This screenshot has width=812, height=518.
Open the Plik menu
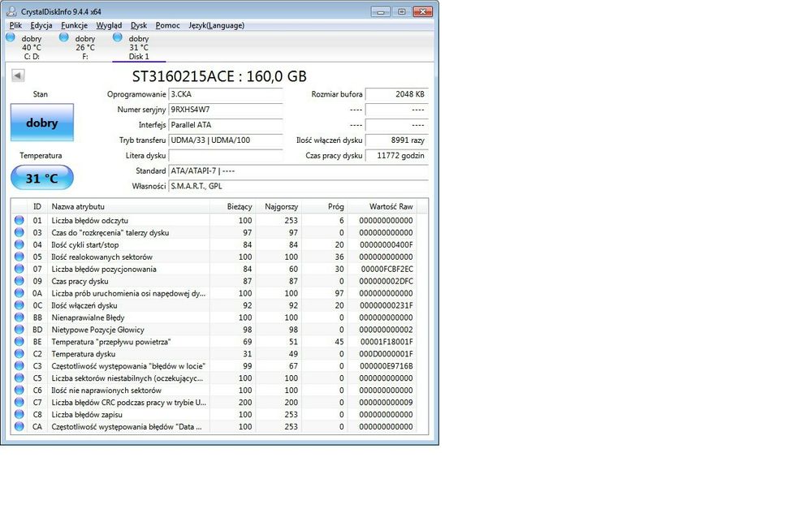15,25
